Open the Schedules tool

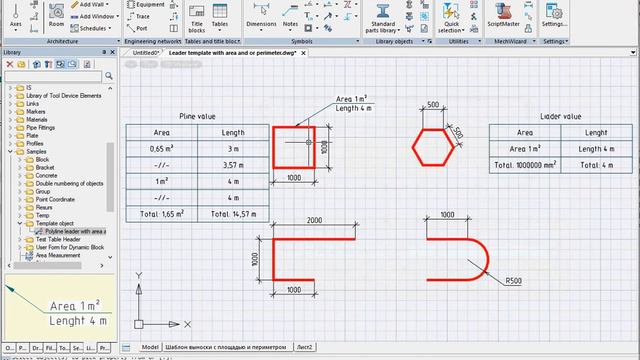pyautogui.click(x=91, y=28)
